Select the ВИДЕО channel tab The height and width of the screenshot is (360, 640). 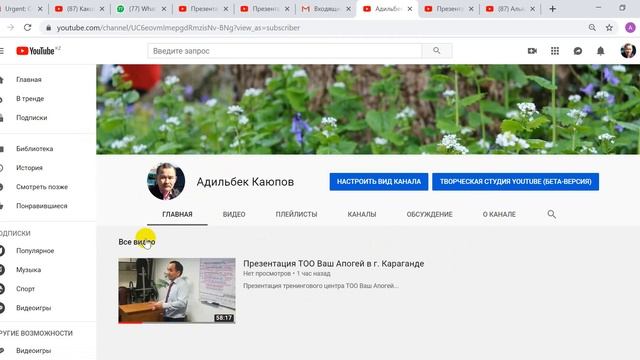click(x=234, y=214)
